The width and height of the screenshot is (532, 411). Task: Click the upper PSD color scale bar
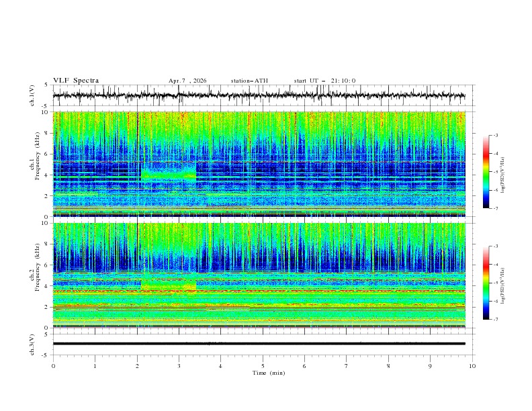tap(486, 172)
